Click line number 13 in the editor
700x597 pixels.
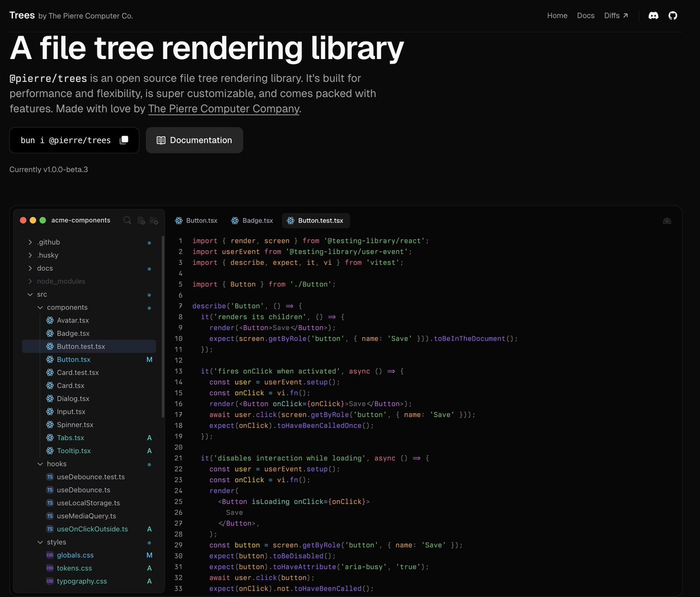178,371
